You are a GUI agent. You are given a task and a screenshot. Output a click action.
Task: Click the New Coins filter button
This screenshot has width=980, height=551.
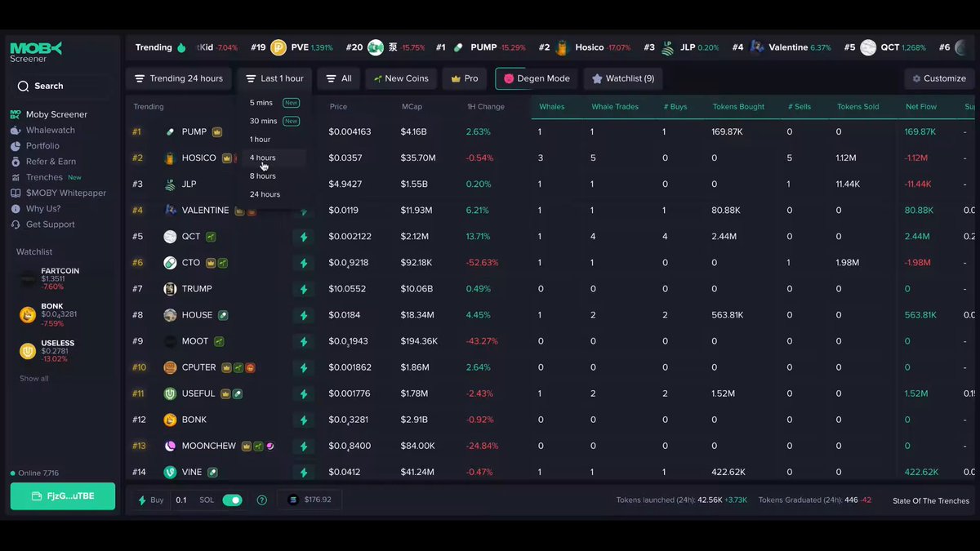pos(401,78)
